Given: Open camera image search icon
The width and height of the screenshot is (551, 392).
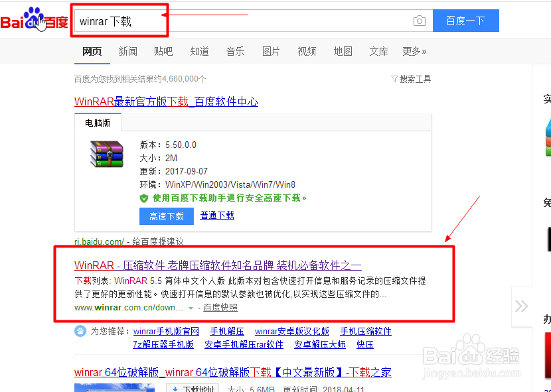Looking at the screenshot, I should (419, 21).
